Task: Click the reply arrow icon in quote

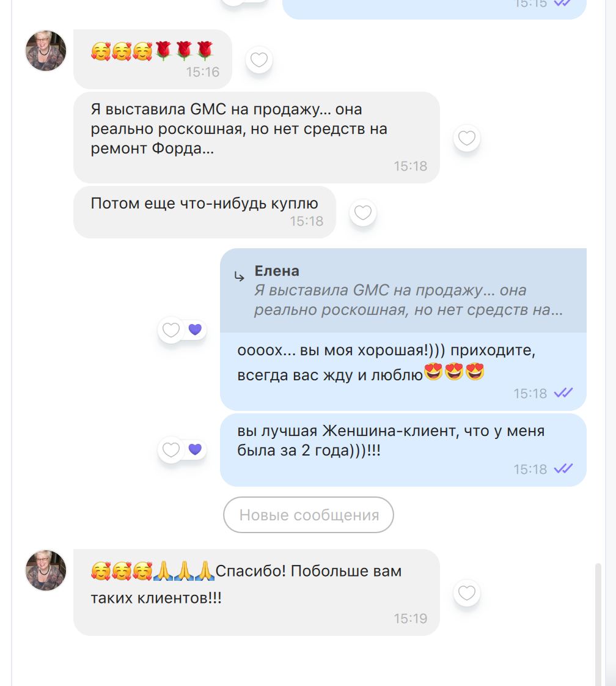Action: point(239,276)
